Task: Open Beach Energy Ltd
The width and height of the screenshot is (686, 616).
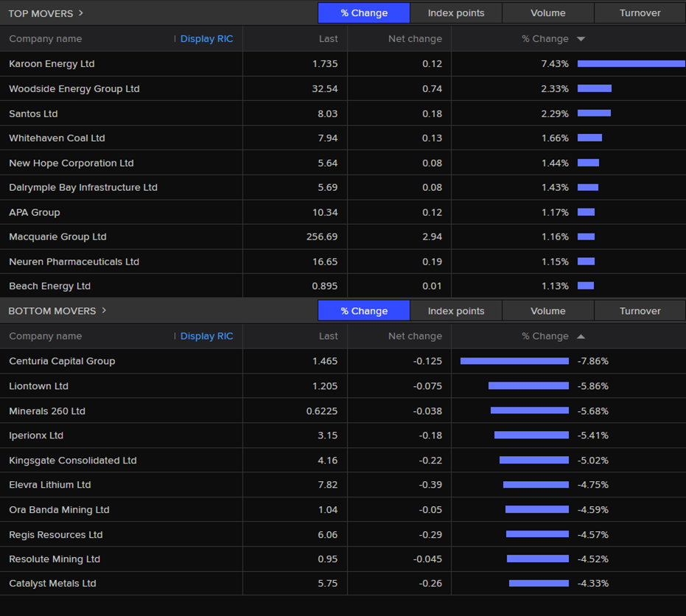Action: (x=50, y=286)
